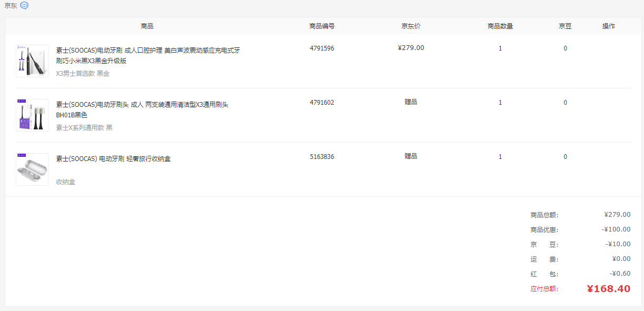Image resolution: width=644 pixels, height=311 pixels.
Task: Click the ¥279.00 price in the X3黑金 row
Action: [x=411, y=48]
